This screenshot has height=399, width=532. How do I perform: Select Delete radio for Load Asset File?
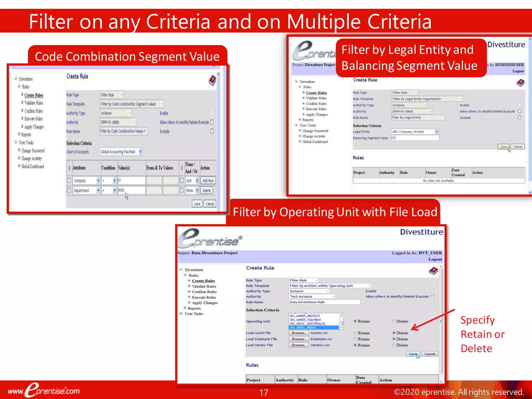[394, 333]
